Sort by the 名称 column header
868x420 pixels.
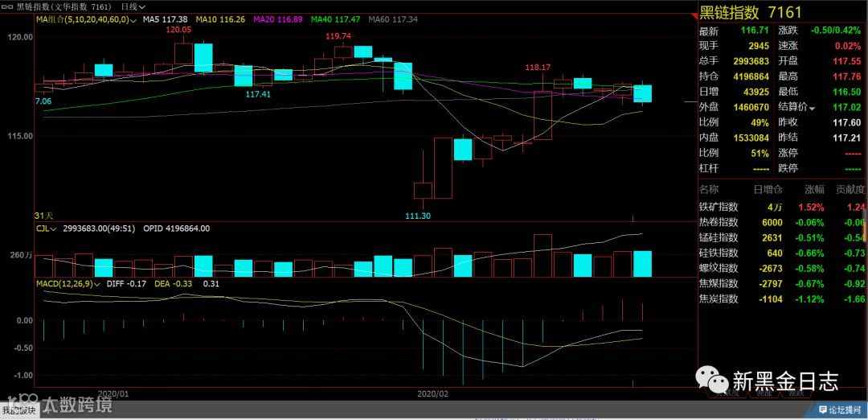(x=710, y=190)
